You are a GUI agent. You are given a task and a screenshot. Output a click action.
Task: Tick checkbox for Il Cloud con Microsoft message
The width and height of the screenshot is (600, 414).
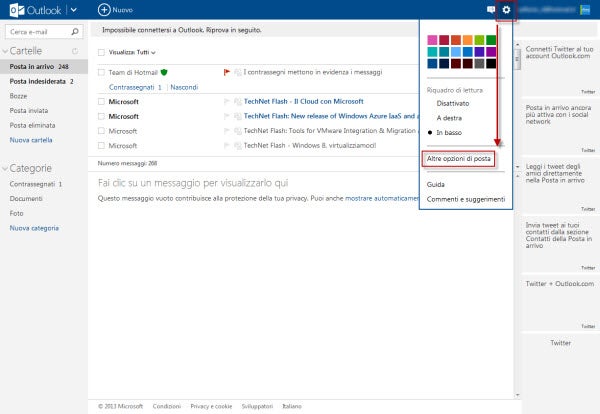pyautogui.click(x=101, y=101)
